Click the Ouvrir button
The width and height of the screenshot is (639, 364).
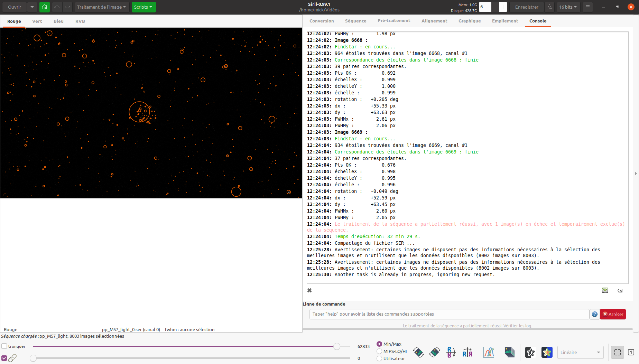click(15, 7)
